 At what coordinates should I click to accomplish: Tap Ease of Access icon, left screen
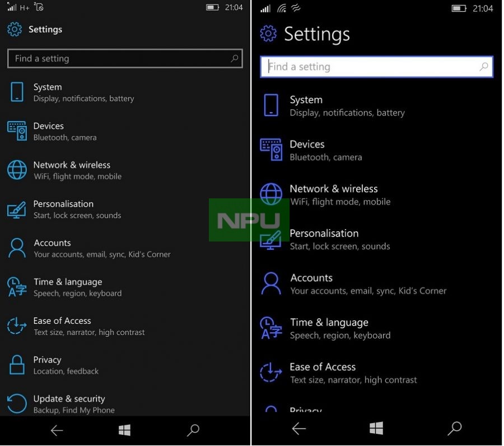point(17,326)
